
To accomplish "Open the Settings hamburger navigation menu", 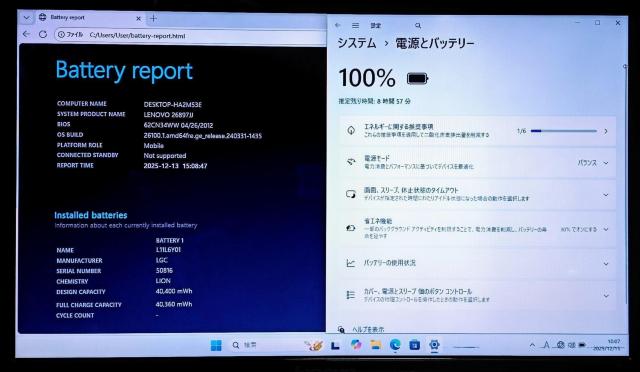I will pos(356,25).
